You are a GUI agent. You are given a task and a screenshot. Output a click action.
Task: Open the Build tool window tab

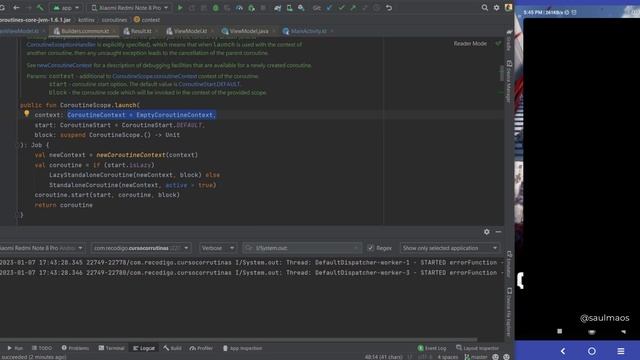click(x=173, y=348)
